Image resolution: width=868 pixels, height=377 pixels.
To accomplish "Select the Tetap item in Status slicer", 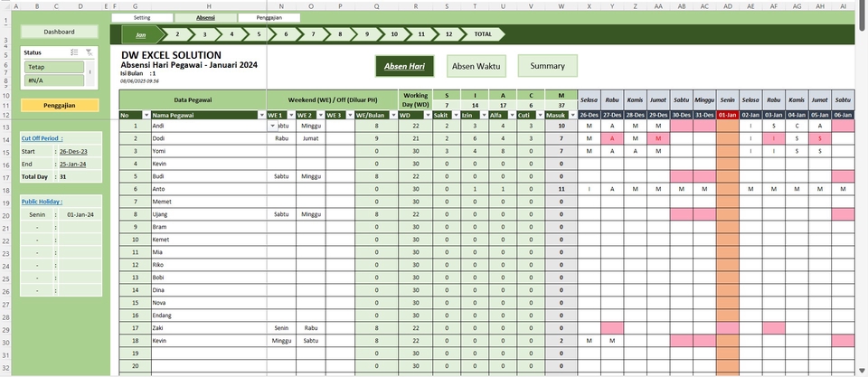I will (53, 67).
